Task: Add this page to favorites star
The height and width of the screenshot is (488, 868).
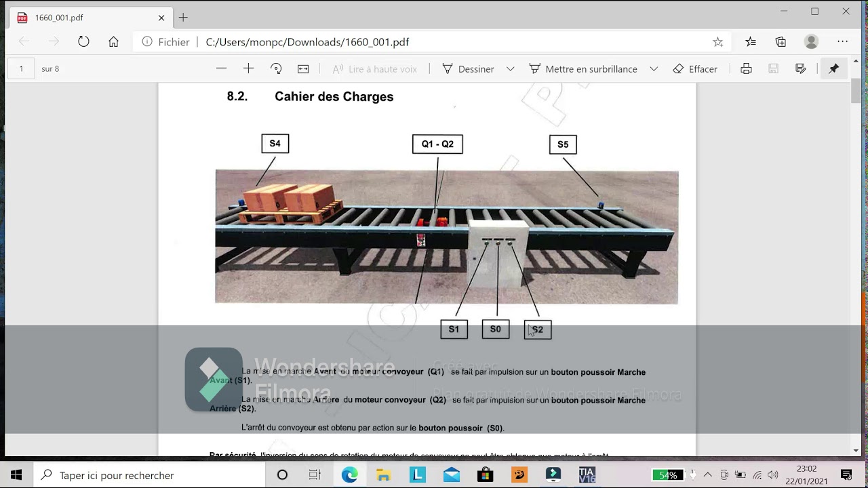Action: tap(718, 42)
